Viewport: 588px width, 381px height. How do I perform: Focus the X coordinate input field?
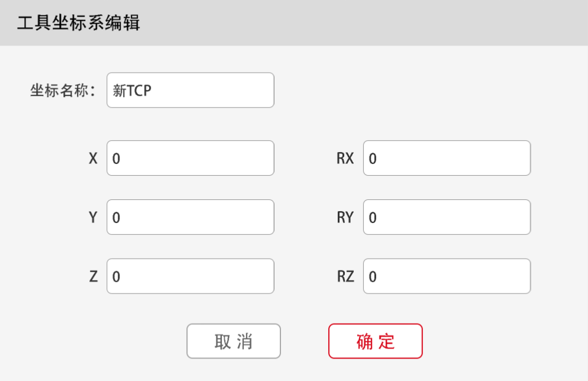coord(190,158)
